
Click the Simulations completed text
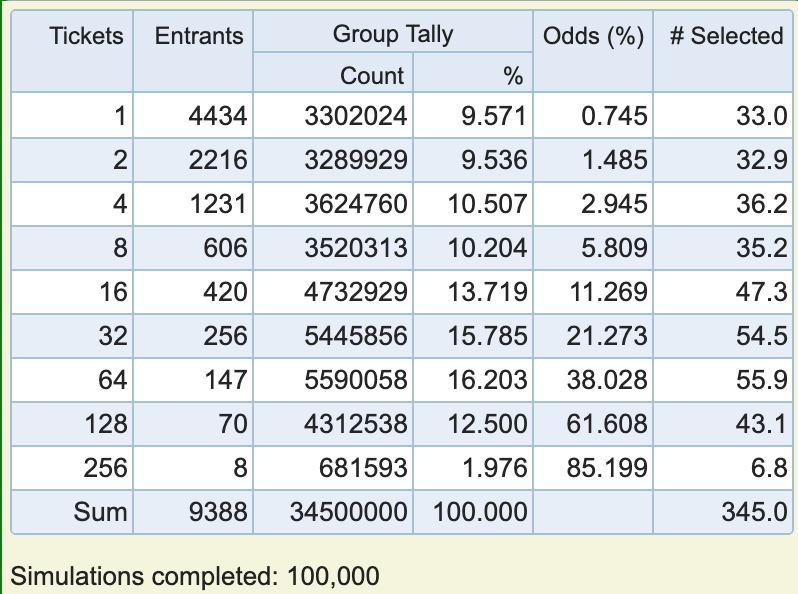point(194,577)
